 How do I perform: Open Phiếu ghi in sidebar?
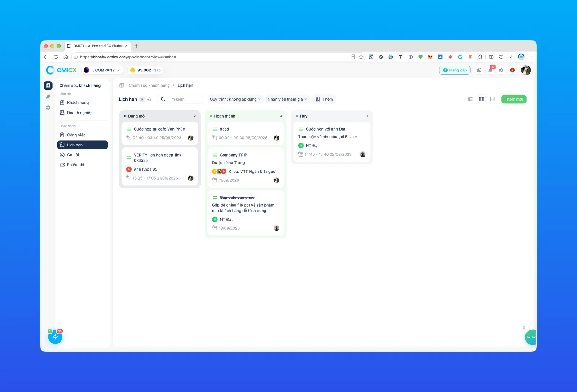point(83,165)
